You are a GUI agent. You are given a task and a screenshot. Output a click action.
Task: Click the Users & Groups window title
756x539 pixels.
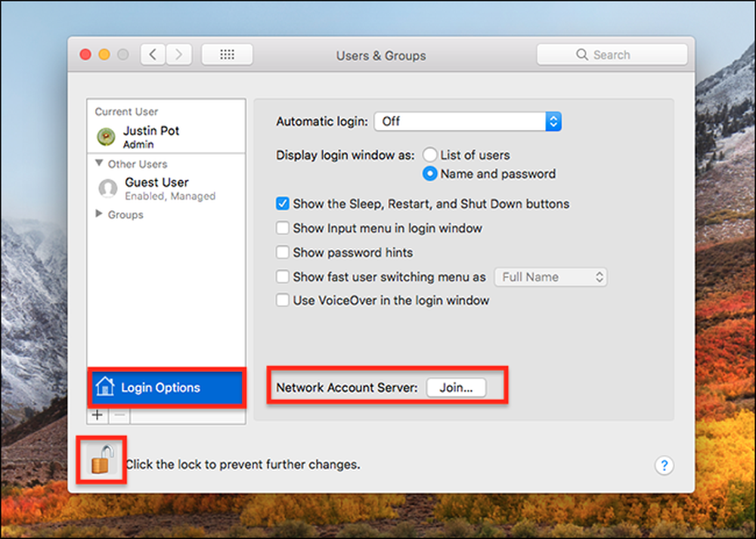381,56
